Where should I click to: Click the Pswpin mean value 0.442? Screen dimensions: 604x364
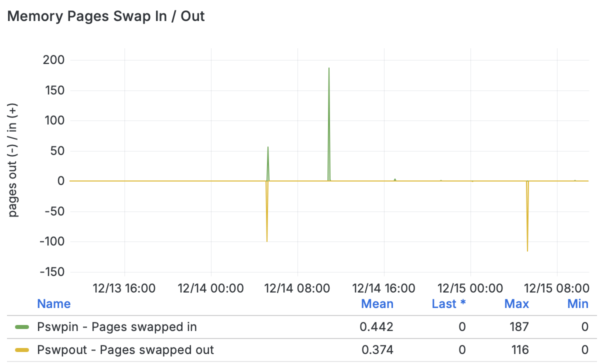[x=378, y=327]
